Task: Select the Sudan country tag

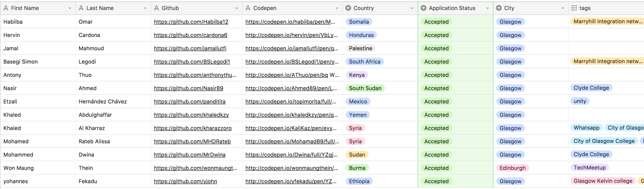Action: 357,155
